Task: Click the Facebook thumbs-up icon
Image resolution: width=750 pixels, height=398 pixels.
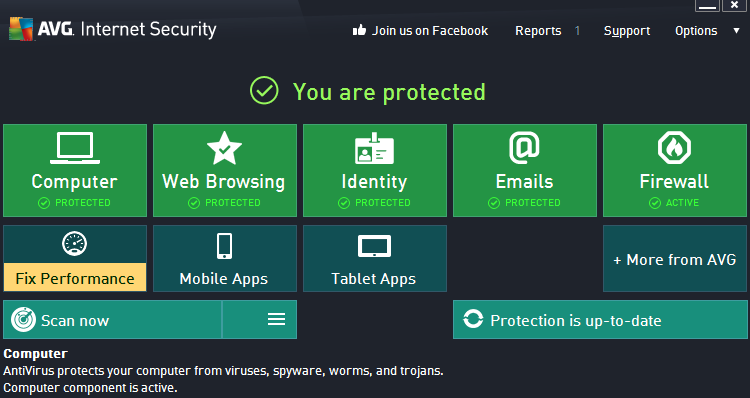Action: [359, 30]
